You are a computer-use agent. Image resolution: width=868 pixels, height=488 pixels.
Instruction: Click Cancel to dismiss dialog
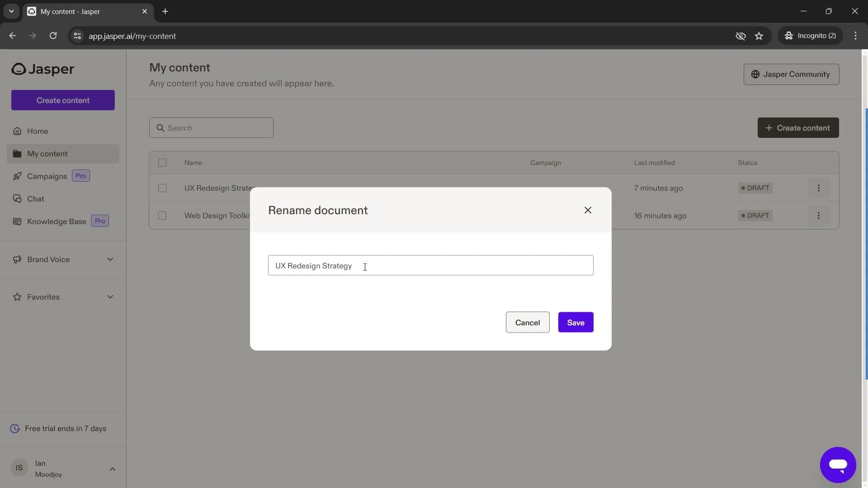(x=528, y=322)
